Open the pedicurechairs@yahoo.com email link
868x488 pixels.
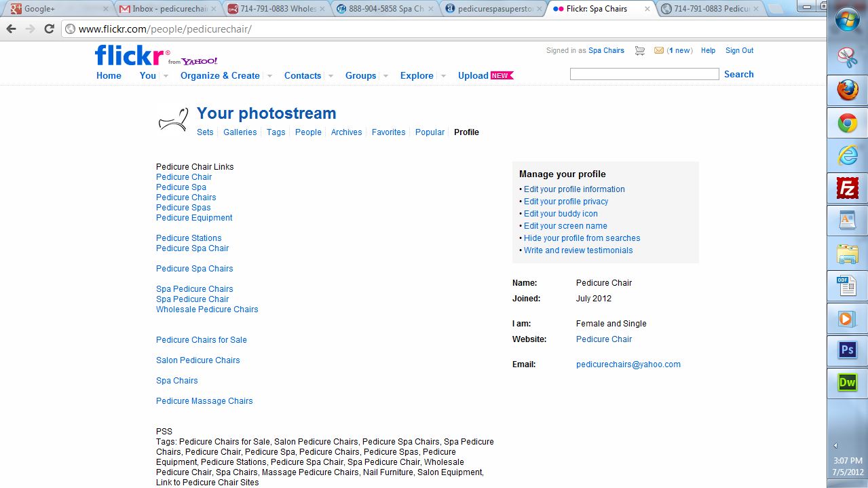click(x=628, y=364)
